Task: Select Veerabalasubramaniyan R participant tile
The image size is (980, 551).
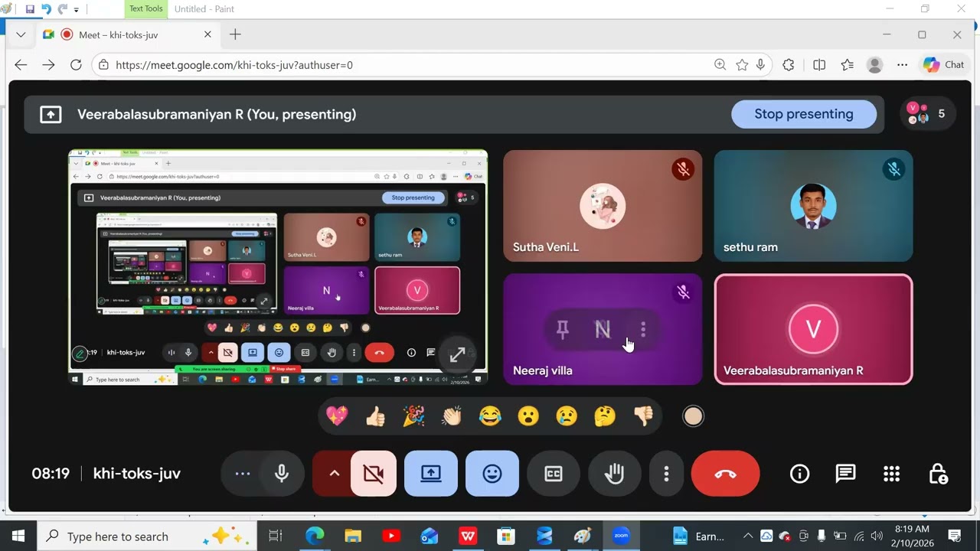Action: pyautogui.click(x=813, y=329)
